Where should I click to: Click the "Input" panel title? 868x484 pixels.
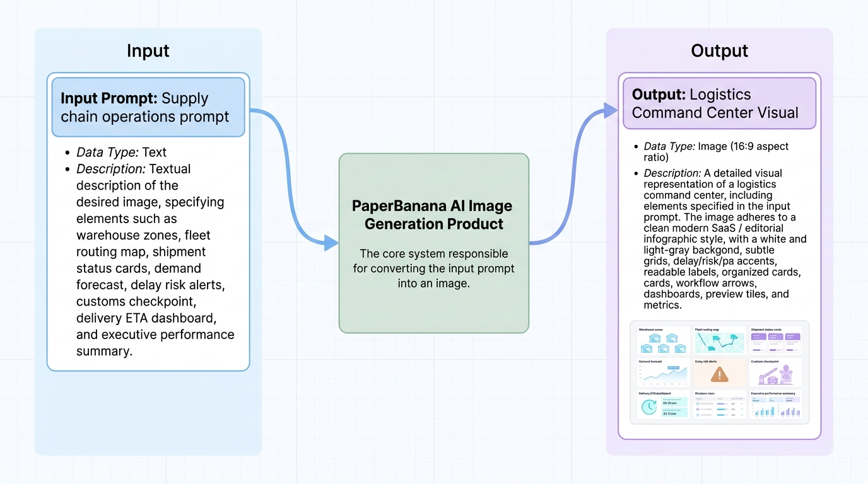tap(148, 50)
